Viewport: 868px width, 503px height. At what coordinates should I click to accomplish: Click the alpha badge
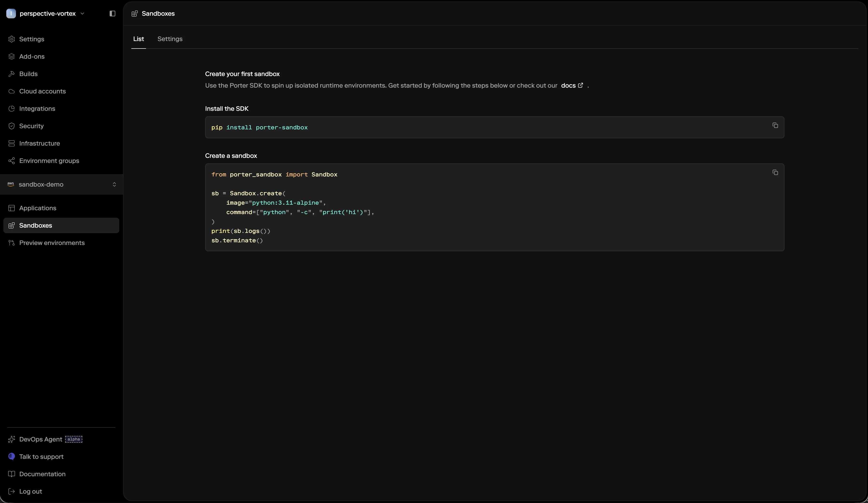tap(74, 439)
